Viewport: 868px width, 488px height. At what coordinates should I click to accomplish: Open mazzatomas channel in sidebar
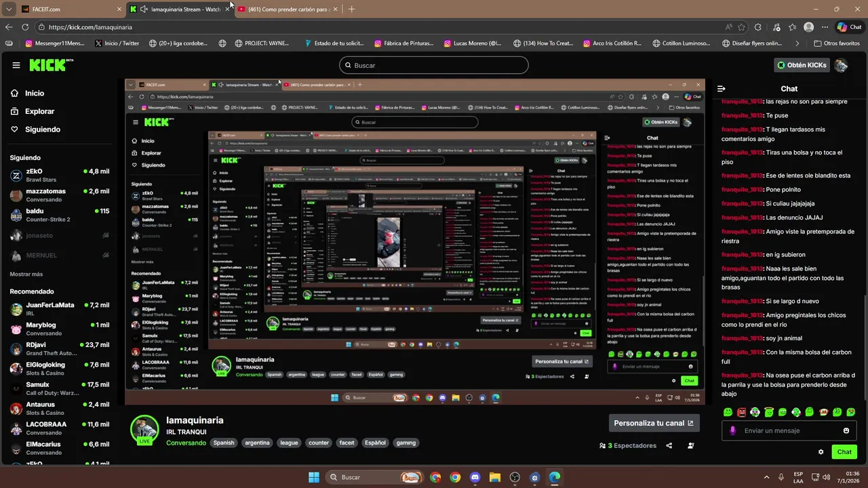point(60,195)
